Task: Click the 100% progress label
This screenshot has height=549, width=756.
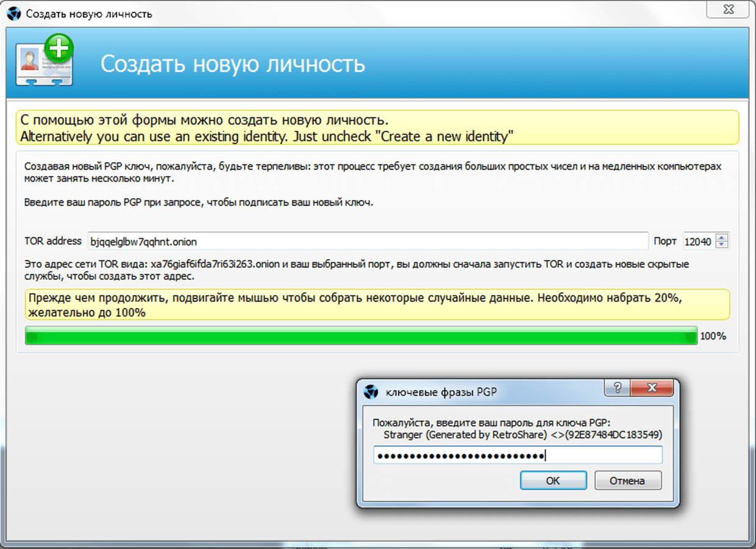Action: click(713, 336)
